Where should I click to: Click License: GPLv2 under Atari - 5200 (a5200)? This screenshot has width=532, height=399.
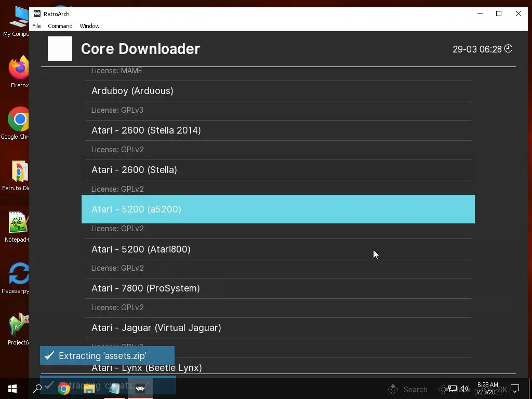117,229
